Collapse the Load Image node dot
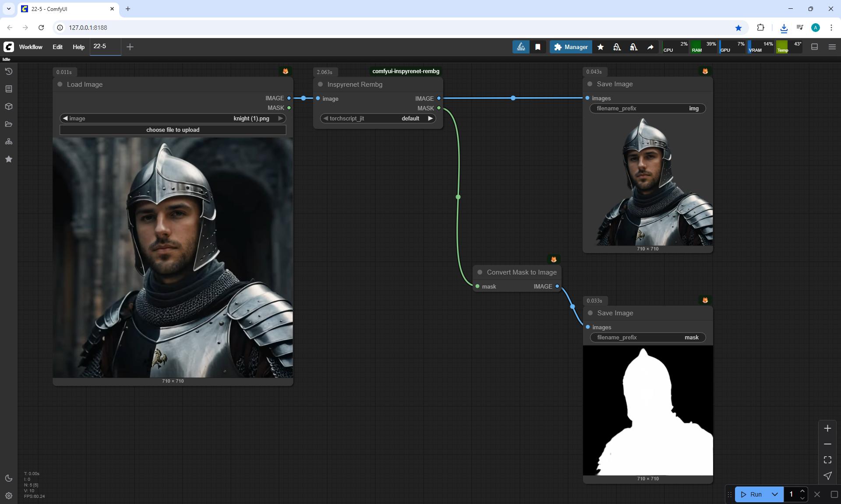841x504 pixels. pos(60,84)
